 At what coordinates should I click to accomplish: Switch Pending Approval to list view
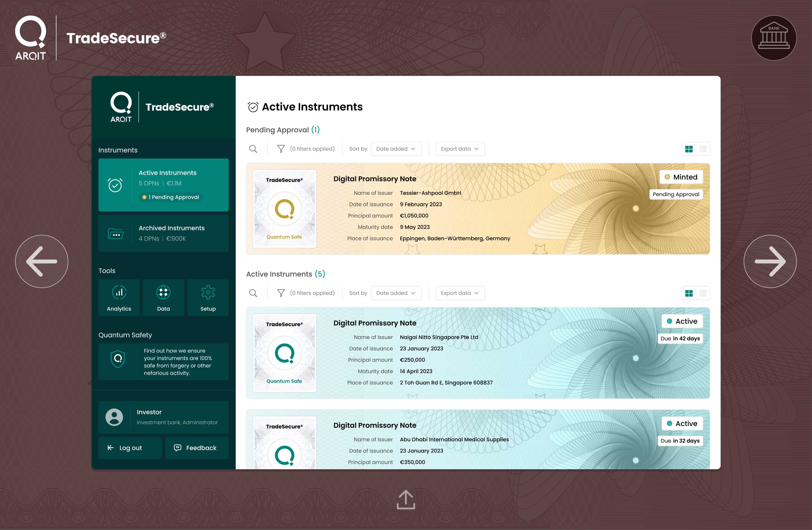(x=703, y=149)
